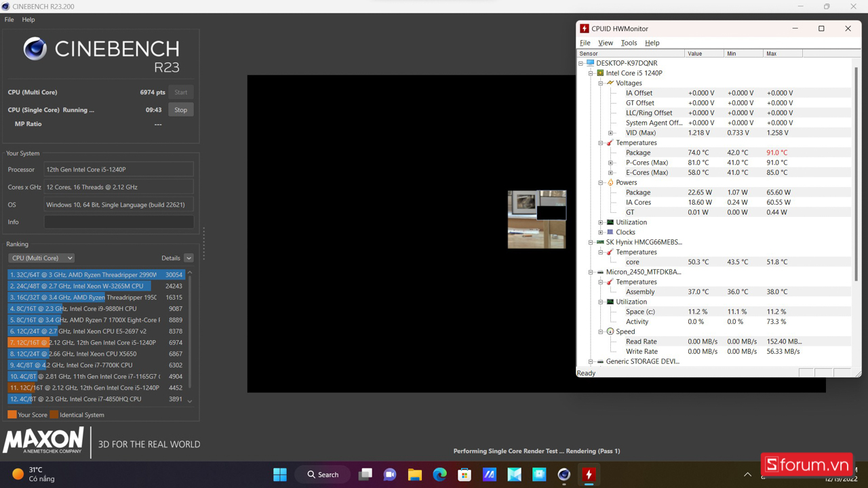Collapse the Intel Core i5 1240P node
This screenshot has width=868, height=488.
(x=591, y=73)
